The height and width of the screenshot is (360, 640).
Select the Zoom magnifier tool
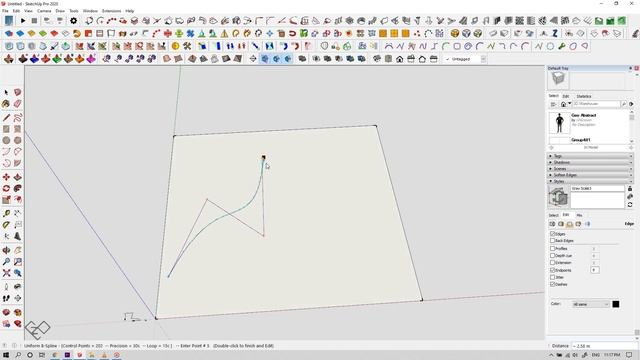(6, 262)
